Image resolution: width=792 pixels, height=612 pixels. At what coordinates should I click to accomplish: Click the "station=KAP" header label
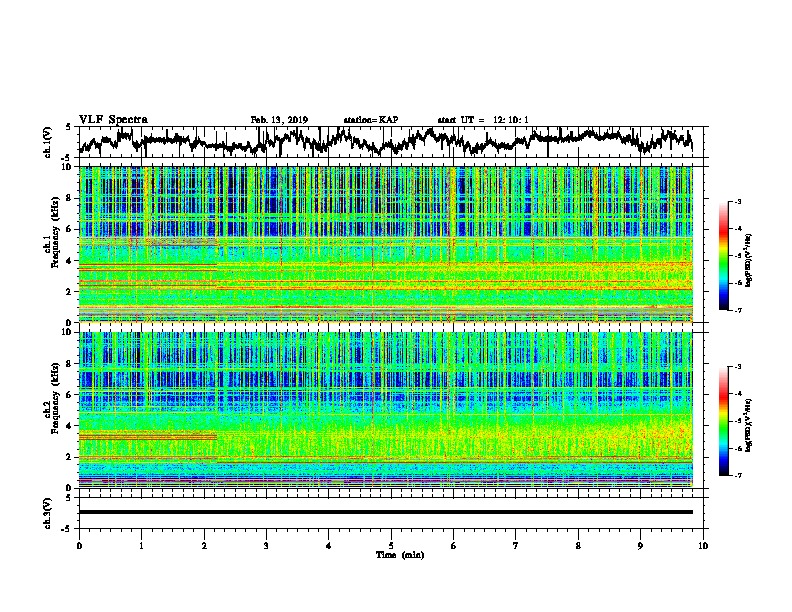(x=371, y=120)
